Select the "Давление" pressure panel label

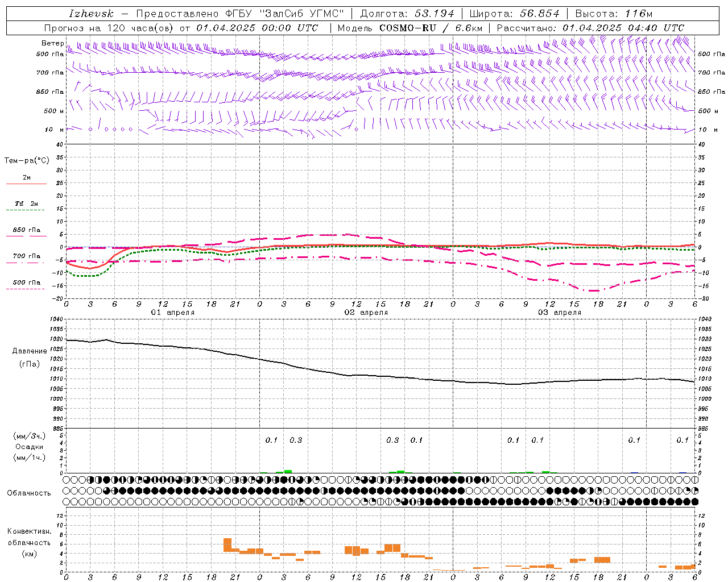(30, 351)
